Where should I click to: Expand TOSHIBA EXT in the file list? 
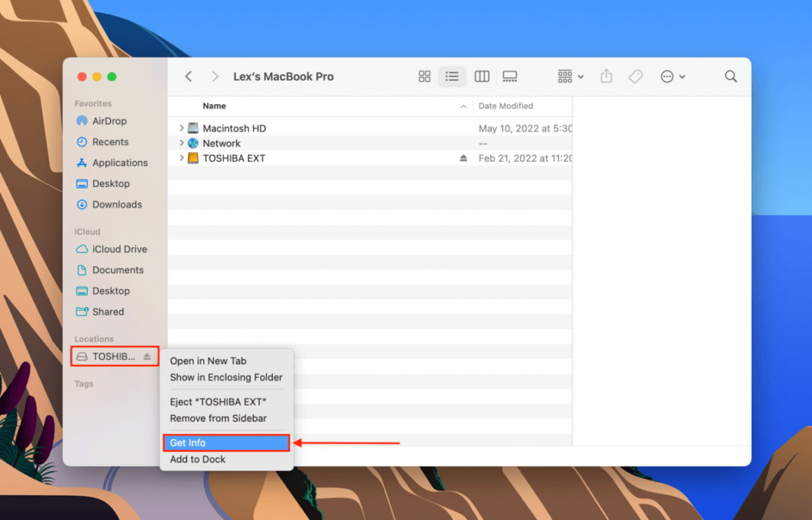pyautogui.click(x=182, y=157)
